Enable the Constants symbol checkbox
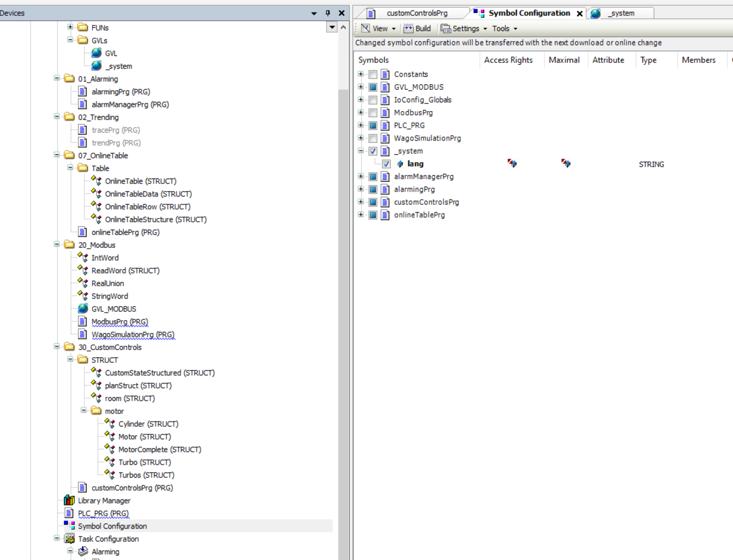Screen dimensions: 733x560 [373, 74]
